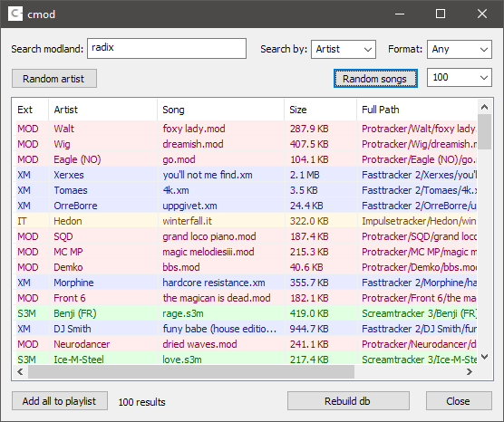Sort by the Ext column header
This screenshot has width=504, height=422.
[30, 110]
